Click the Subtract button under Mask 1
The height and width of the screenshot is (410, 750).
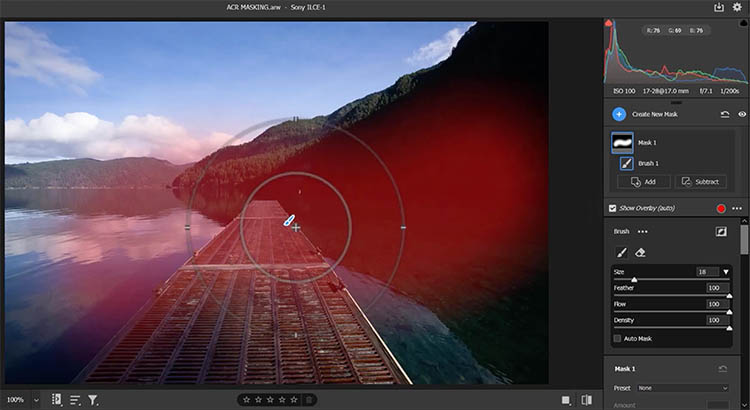point(700,182)
